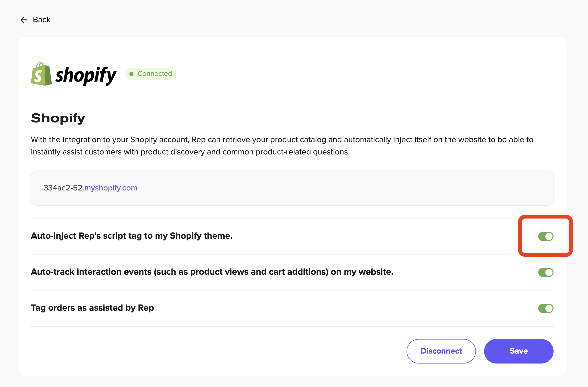Click the purple .myshopify.com domain text
The image size is (588, 387).
110,188
